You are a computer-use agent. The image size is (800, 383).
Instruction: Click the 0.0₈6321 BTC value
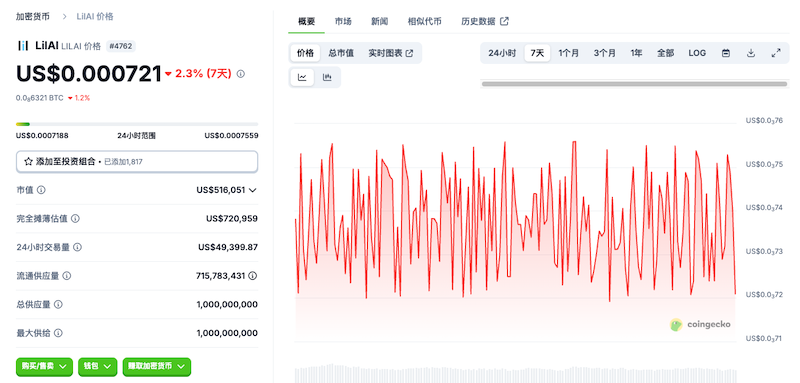tap(40, 98)
